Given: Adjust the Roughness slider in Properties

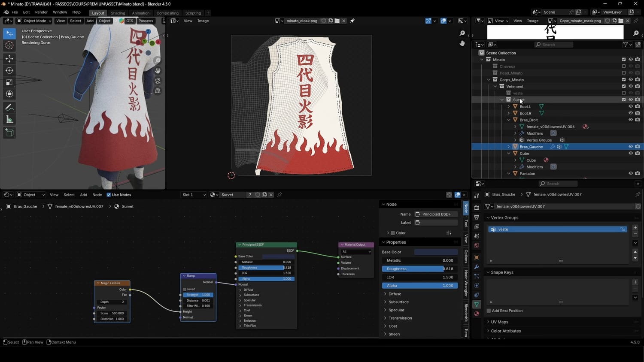Looking at the screenshot, I should coord(419,269).
